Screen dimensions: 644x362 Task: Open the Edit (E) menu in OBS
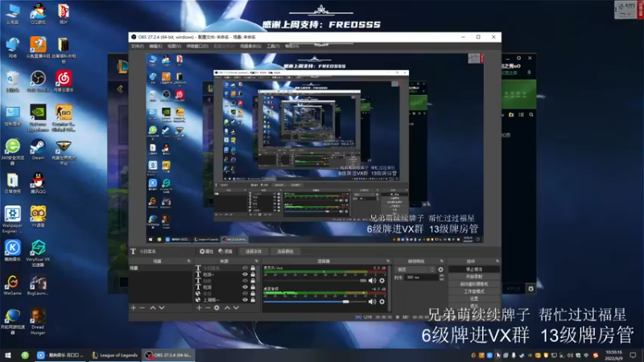[x=155, y=46]
